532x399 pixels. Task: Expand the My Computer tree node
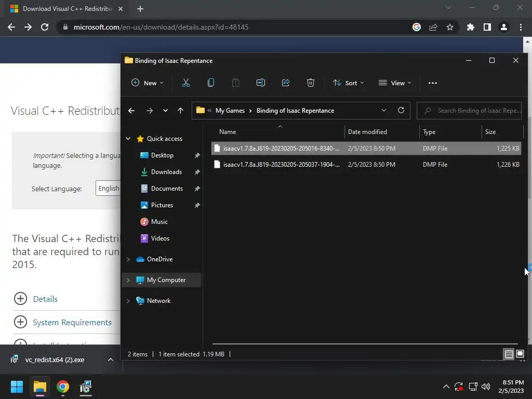tap(128, 280)
